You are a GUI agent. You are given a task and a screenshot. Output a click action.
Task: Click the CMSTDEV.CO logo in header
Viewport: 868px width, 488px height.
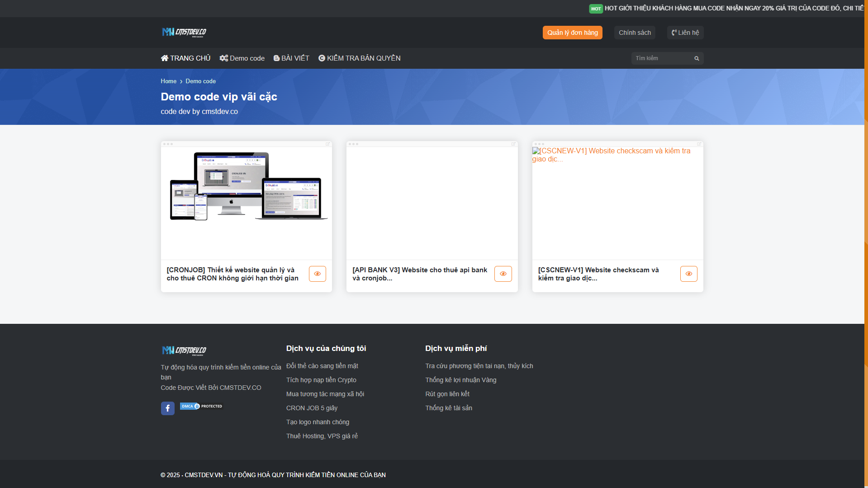(184, 32)
